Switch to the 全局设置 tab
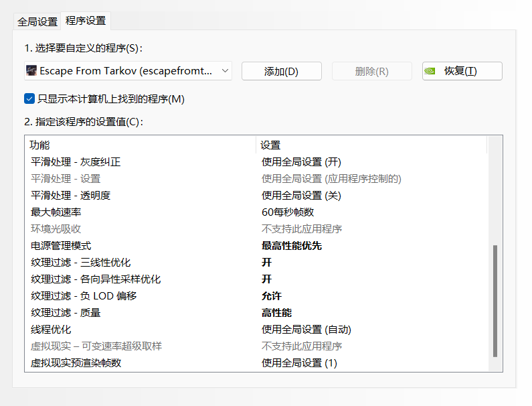532x406 pixels. [x=37, y=21]
